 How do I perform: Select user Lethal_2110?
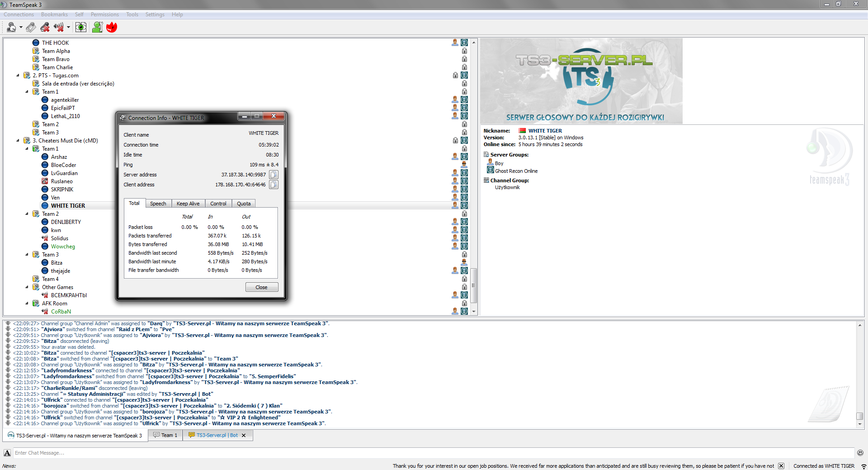[x=65, y=116]
